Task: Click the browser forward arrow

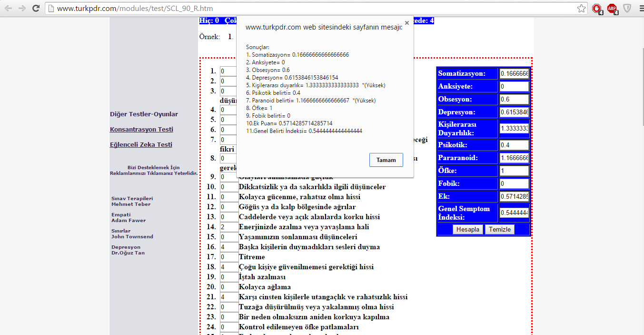Action: (x=22, y=9)
